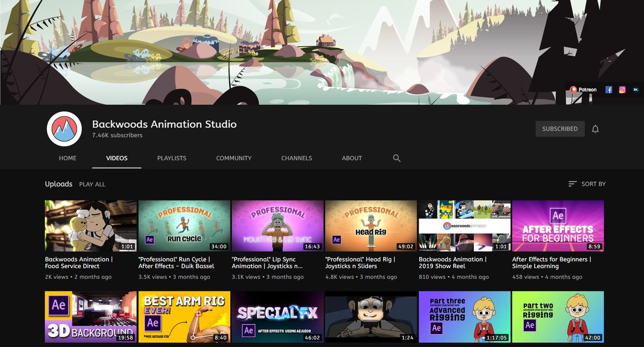644x347 pixels.
Task: Open the PLAYLISTS tab
Action: click(x=172, y=158)
